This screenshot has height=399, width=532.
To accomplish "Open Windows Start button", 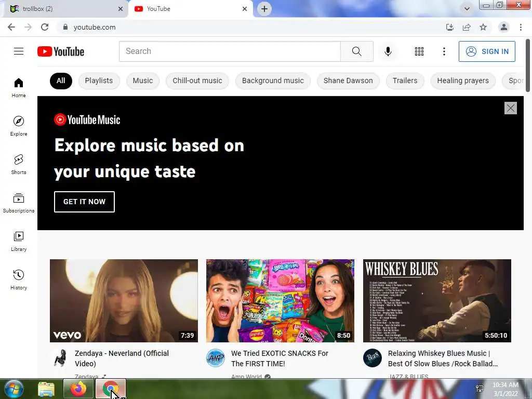I will pos(14,389).
